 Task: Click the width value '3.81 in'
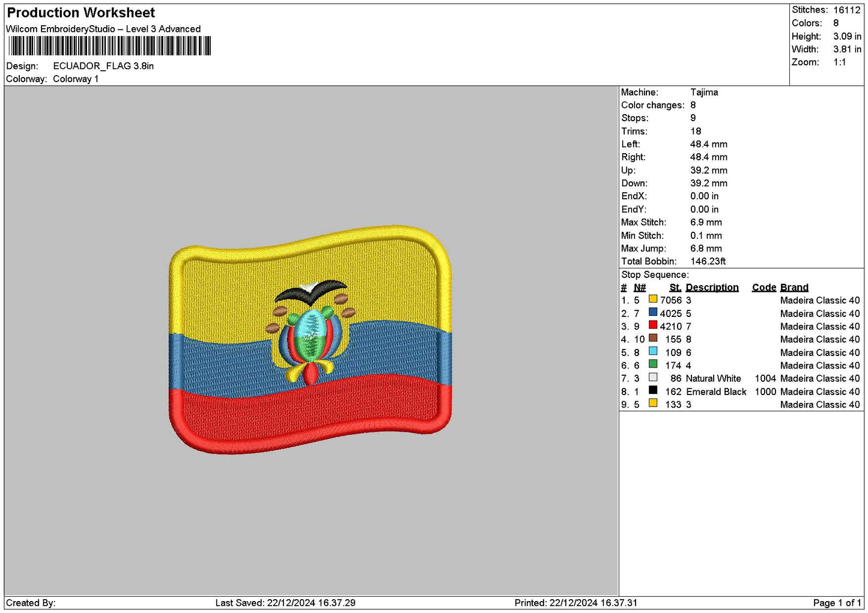pos(847,49)
